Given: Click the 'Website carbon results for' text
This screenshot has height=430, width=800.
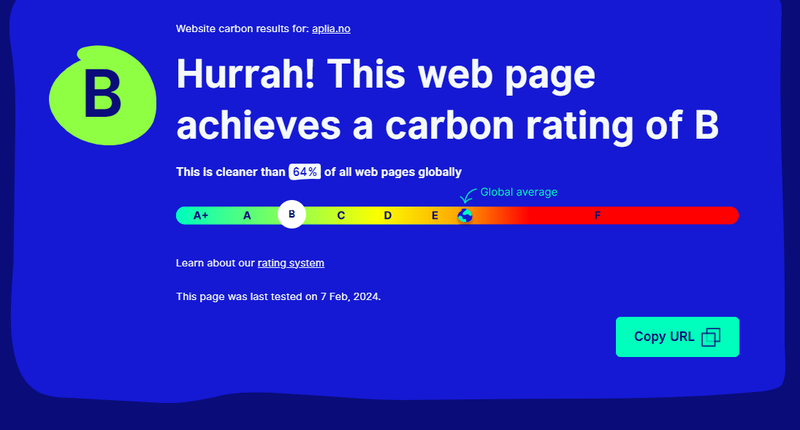Looking at the screenshot, I should [242, 29].
